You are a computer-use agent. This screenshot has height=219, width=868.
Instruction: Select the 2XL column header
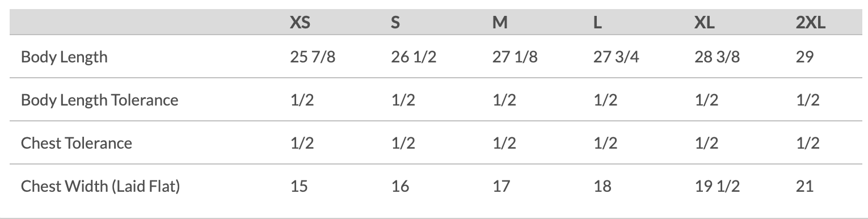[x=810, y=23]
